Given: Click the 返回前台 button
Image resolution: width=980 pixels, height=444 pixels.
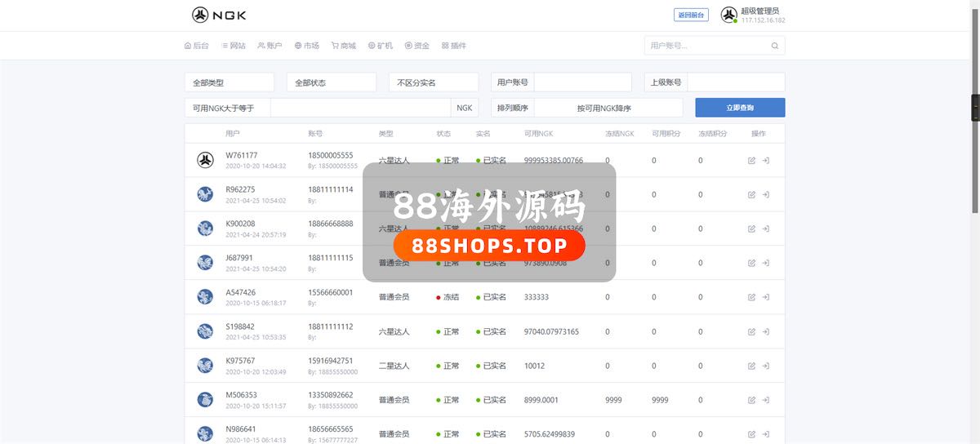Looking at the screenshot, I should point(692,15).
